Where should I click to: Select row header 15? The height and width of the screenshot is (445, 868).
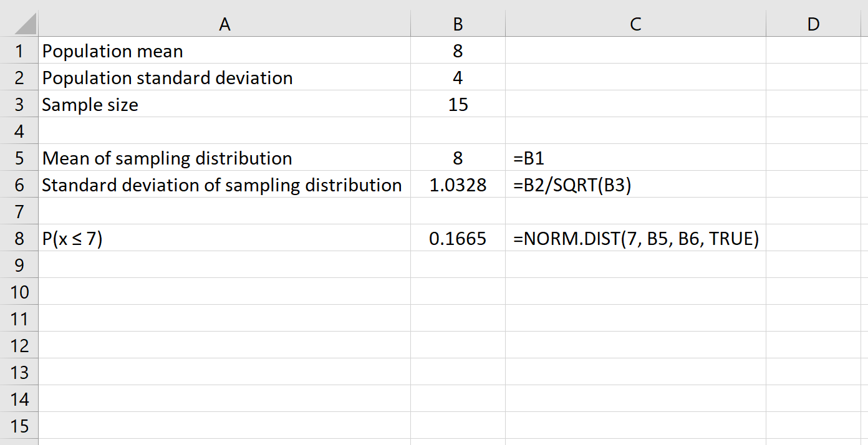(x=19, y=426)
